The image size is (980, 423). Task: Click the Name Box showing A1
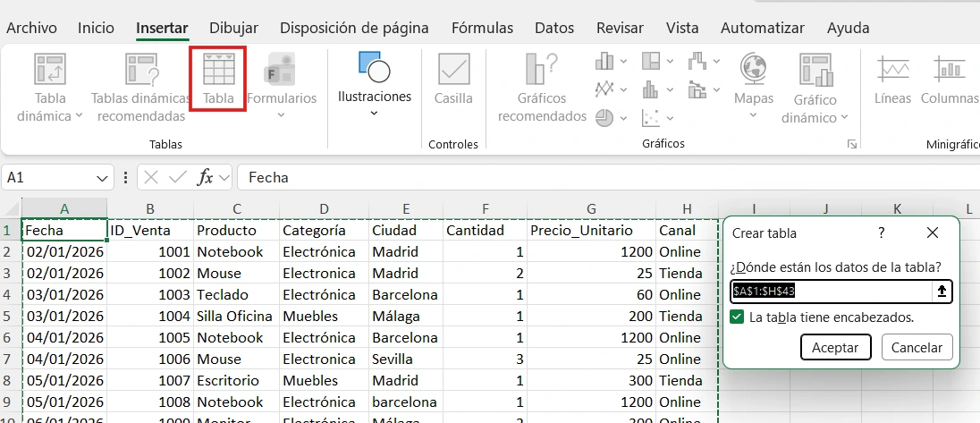pyautogui.click(x=50, y=177)
